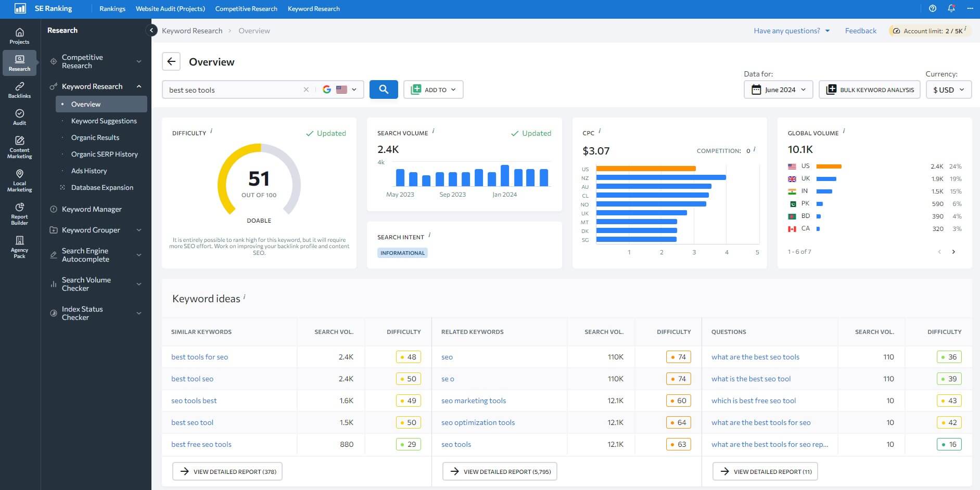View detailed report (11) for questions
Image resolution: width=980 pixels, height=490 pixels.
coord(765,471)
